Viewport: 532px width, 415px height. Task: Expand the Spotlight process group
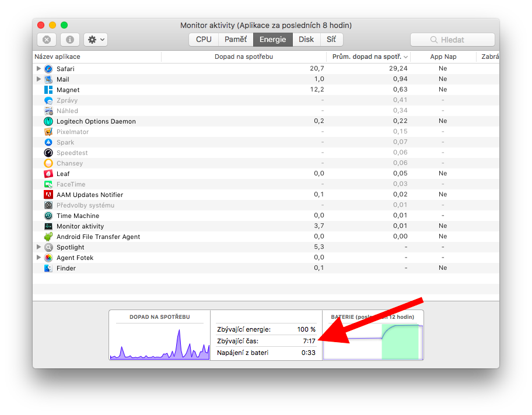click(38, 247)
